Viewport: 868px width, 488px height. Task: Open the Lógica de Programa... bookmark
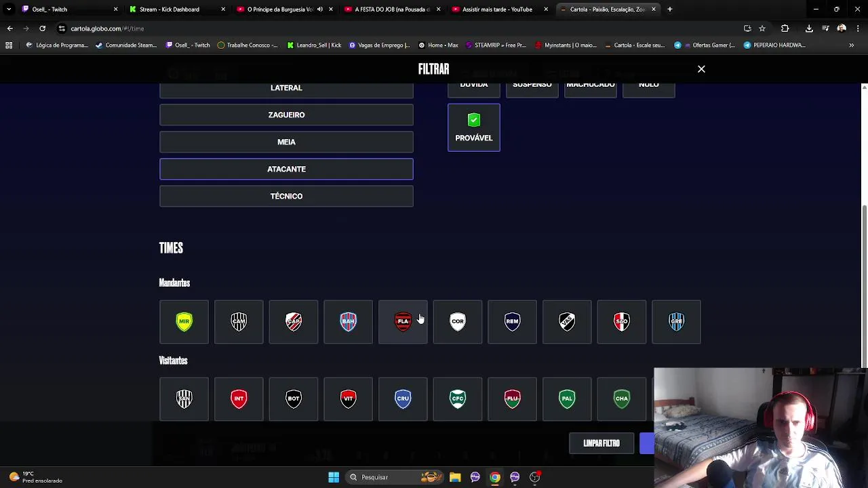[x=57, y=45]
